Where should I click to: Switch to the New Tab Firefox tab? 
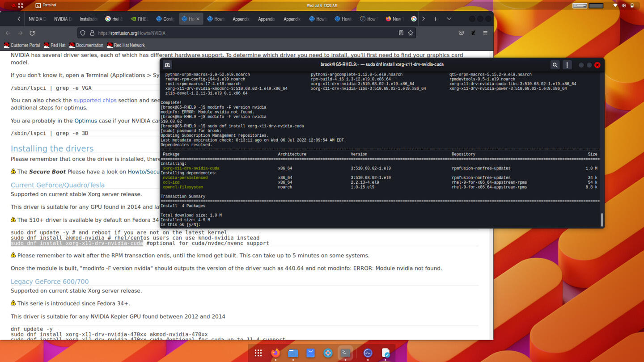[394, 19]
